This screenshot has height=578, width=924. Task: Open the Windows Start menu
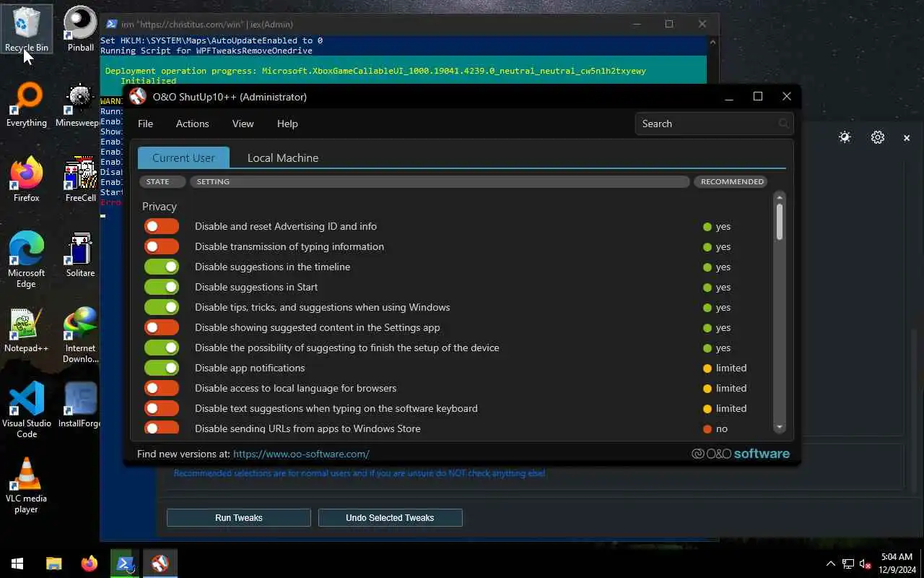point(17,564)
